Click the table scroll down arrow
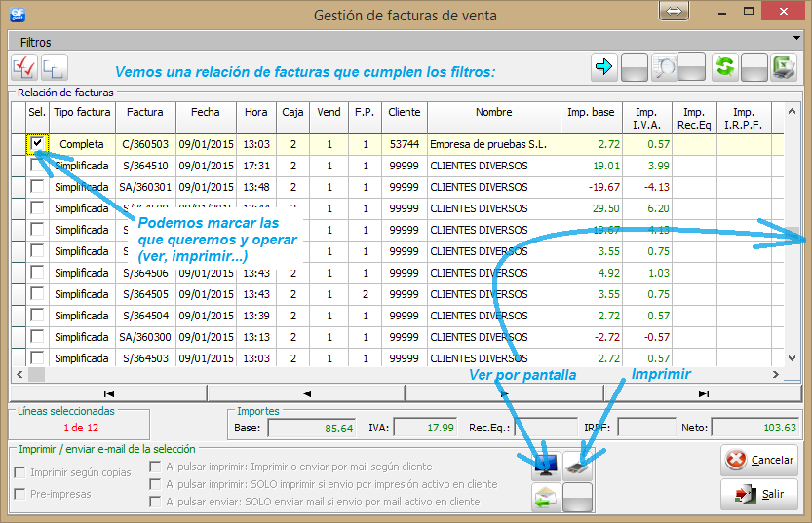 [792, 358]
